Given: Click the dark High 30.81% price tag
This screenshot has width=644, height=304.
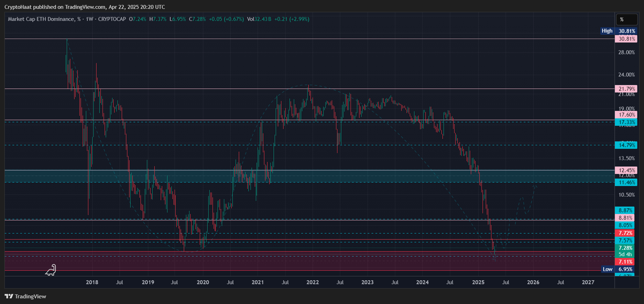Looking at the screenshot, I should point(619,31).
